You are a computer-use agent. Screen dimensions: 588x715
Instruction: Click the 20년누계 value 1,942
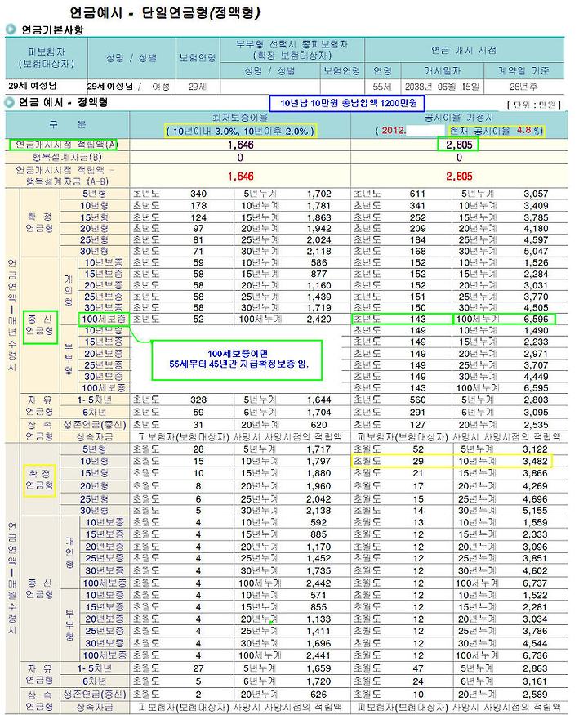tap(318, 229)
